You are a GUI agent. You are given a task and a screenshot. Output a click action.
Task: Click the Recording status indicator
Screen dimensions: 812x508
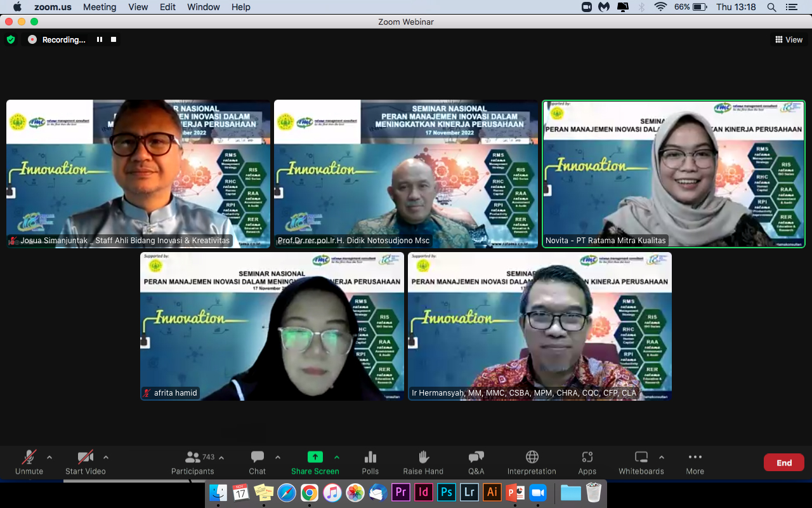57,39
